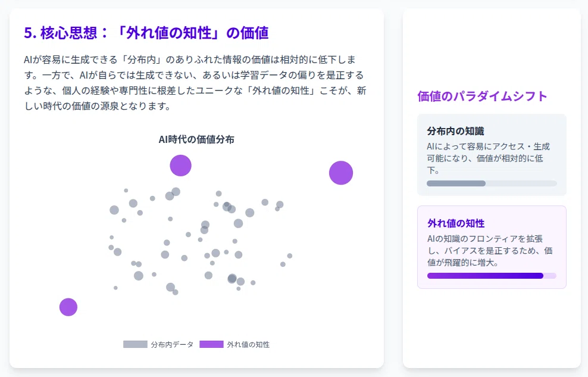Click the dark overlapping gray bubble near chart bottom
The image size is (588, 377).
(x=232, y=278)
